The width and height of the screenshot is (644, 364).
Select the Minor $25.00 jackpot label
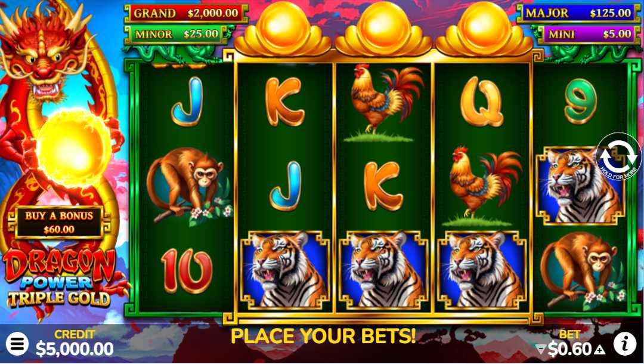[x=177, y=34]
